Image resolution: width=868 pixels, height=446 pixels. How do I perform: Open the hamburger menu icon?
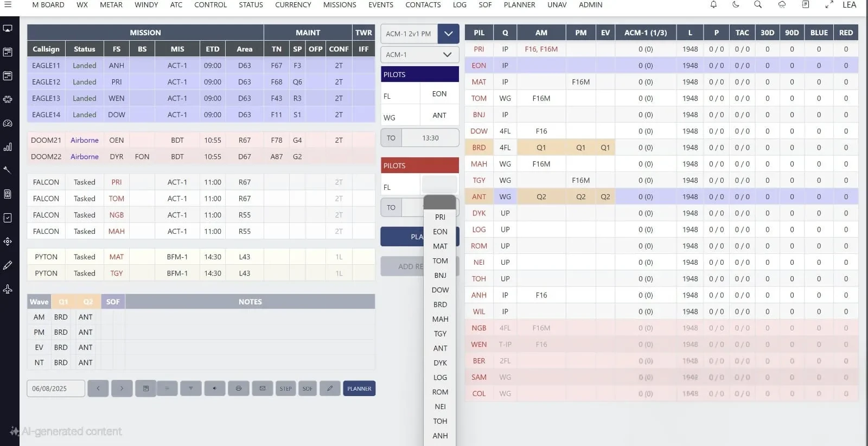pos(8,4)
